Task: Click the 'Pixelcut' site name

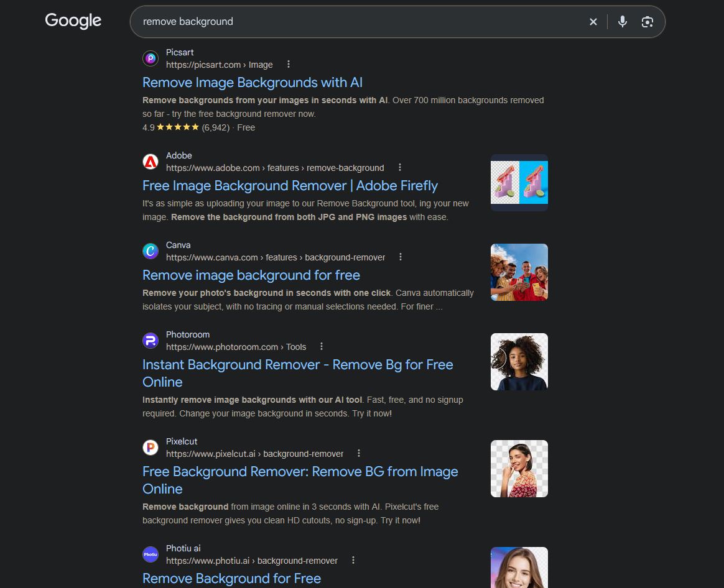Action: pyautogui.click(x=182, y=441)
